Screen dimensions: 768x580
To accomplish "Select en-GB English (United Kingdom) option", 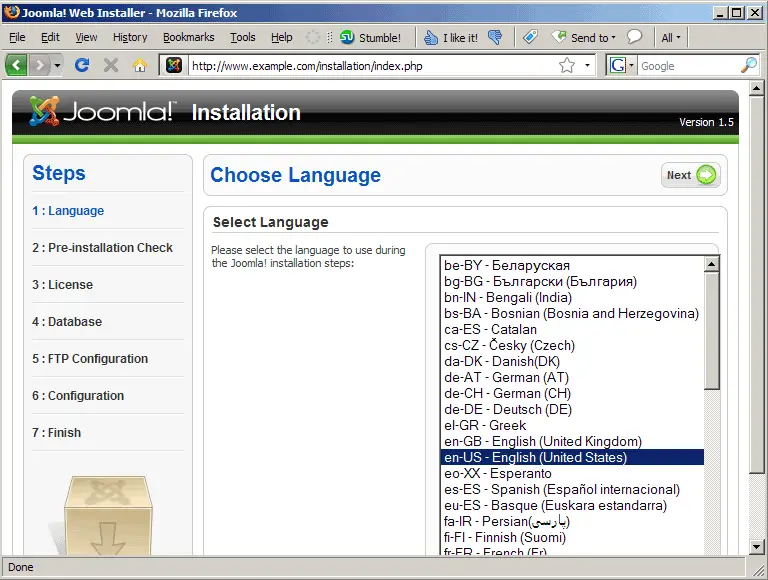I will (x=572, y=441).
